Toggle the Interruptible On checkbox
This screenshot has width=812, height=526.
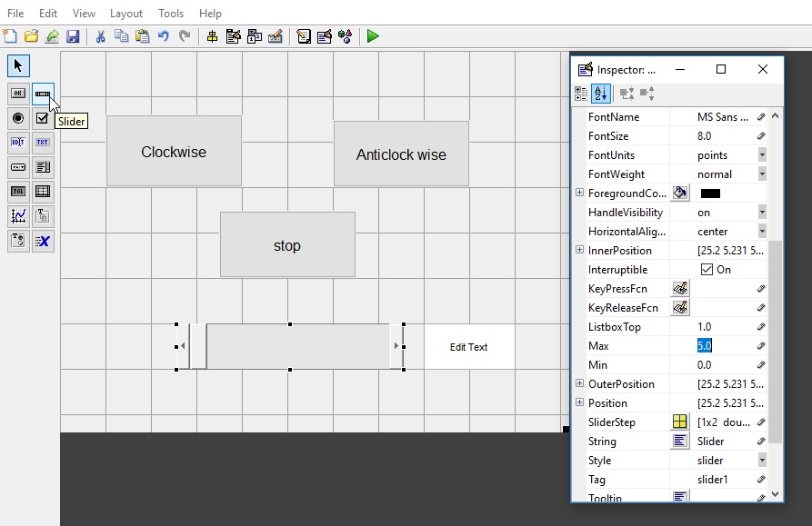click(x=707, y=270)
